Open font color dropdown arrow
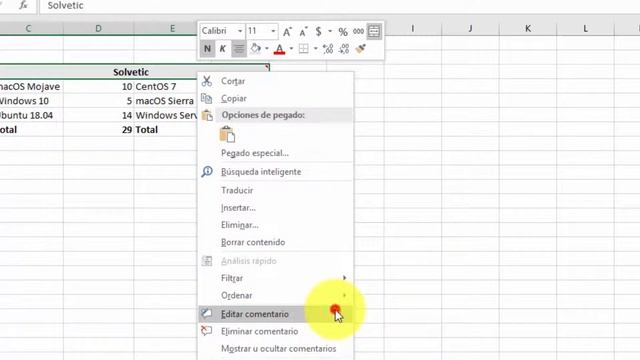The width and height of the screenshot is (640, 360). coord(291,49)
